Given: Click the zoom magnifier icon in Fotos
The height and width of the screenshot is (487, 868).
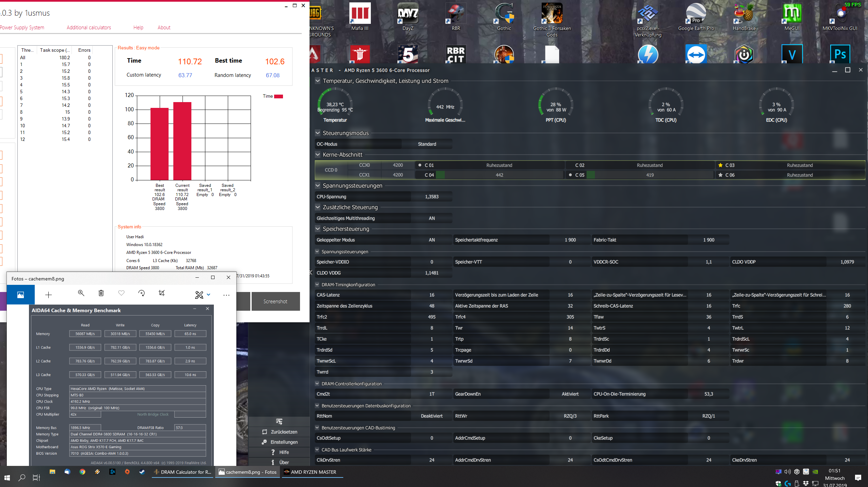Looking at the screenshot, I should [x=81, y=293].
